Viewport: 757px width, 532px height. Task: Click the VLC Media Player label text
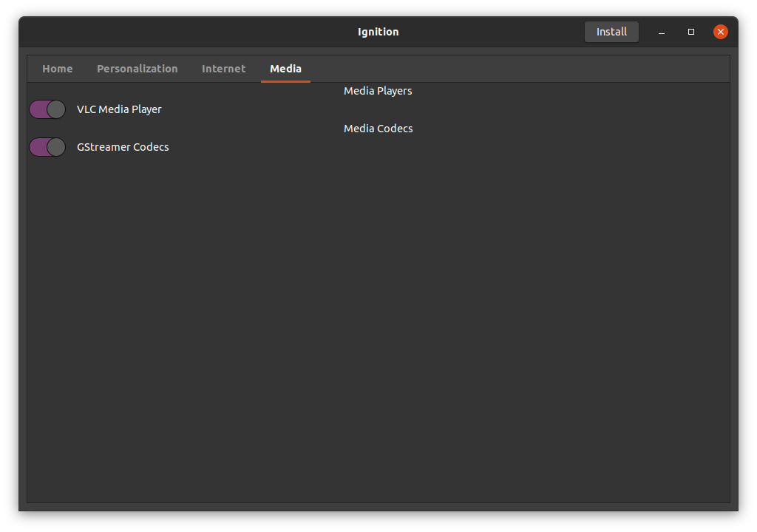tap(119, 109)
